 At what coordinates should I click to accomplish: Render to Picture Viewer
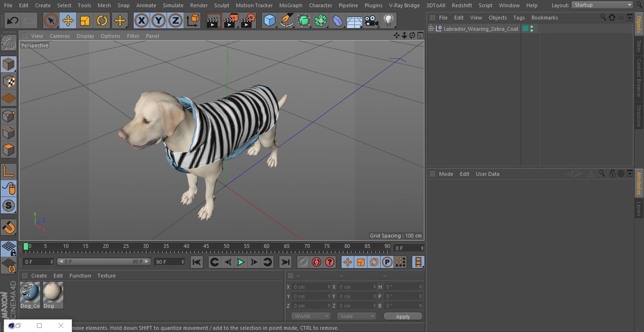[x=231, y=21]
